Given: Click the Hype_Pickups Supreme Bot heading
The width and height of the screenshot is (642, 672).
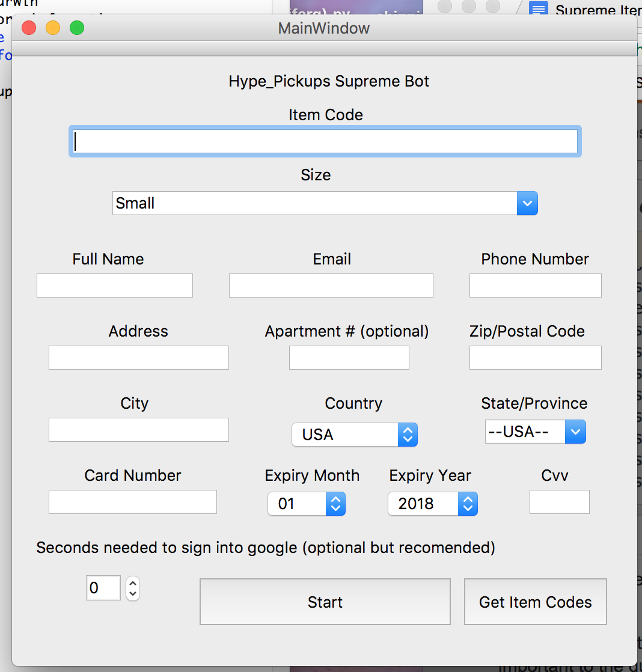Looking at the screenshot, I should click(x=329, y=81).
